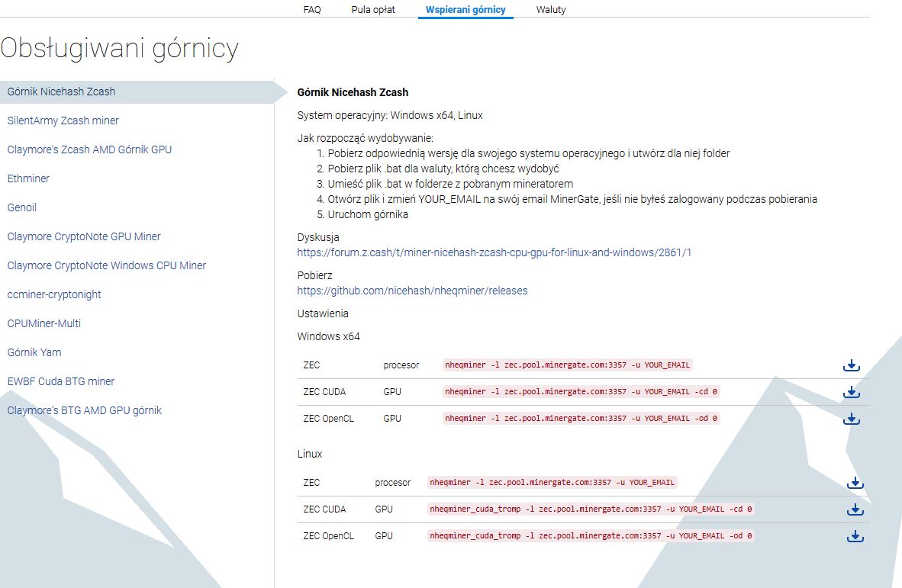This screenshot has height=588, width=902.
Task: Click the Linux settings label
Action: 310,454
